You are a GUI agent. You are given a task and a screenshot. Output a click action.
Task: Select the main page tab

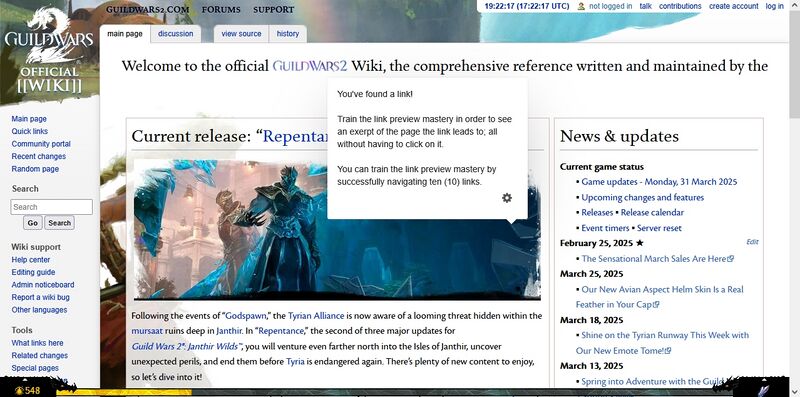[125, 34]
